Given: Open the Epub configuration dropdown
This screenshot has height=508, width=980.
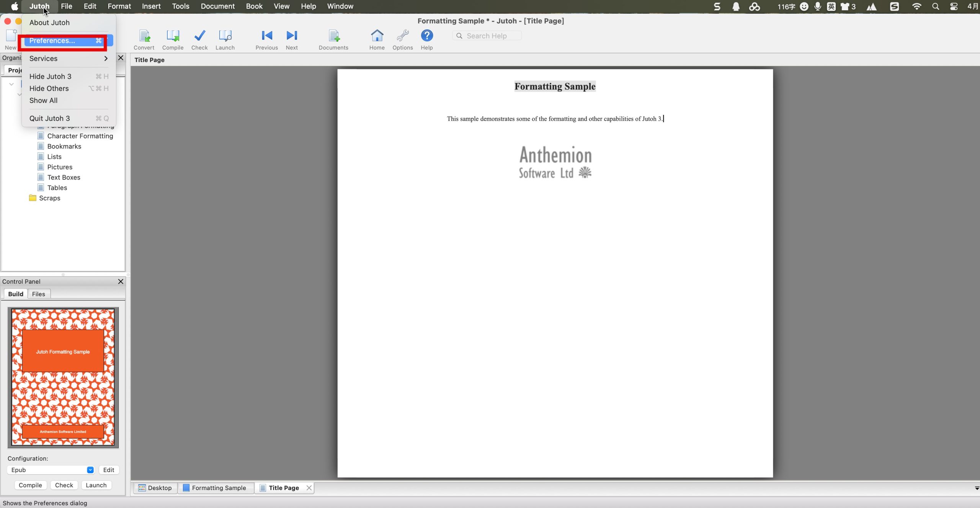Looking at the screenshot, I should (x=90, y=470).
